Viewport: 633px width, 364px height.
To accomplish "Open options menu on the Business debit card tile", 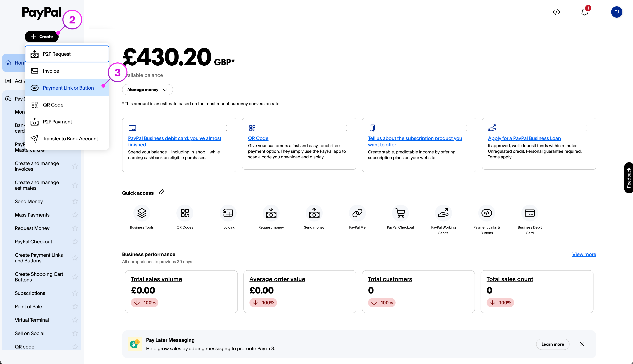I will click(226, 128).
